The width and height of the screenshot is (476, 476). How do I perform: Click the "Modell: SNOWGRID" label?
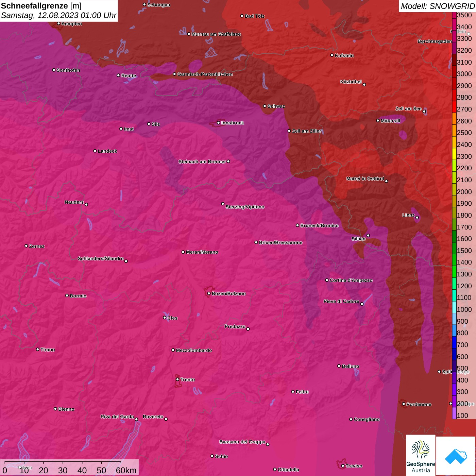[x=438, y=6]
